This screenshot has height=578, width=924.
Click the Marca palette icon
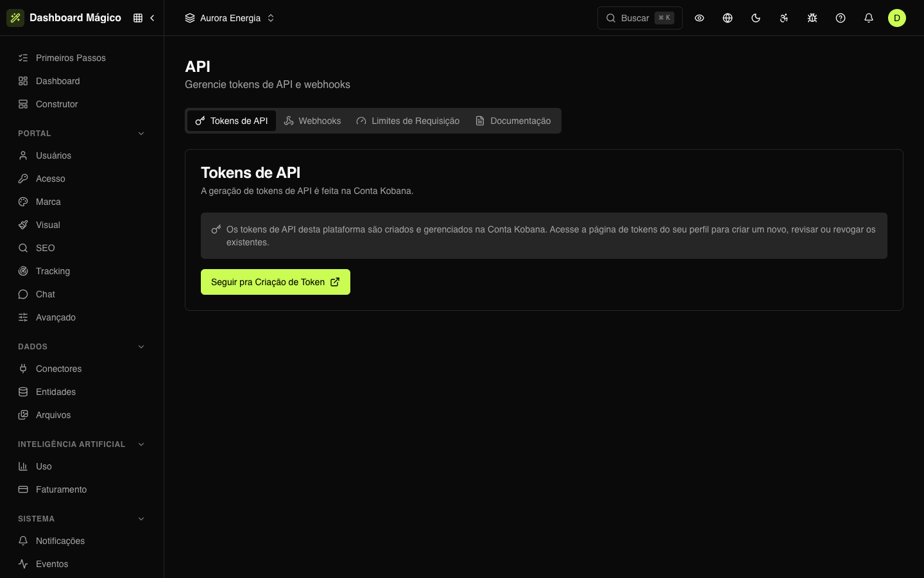tap(23, 202)
